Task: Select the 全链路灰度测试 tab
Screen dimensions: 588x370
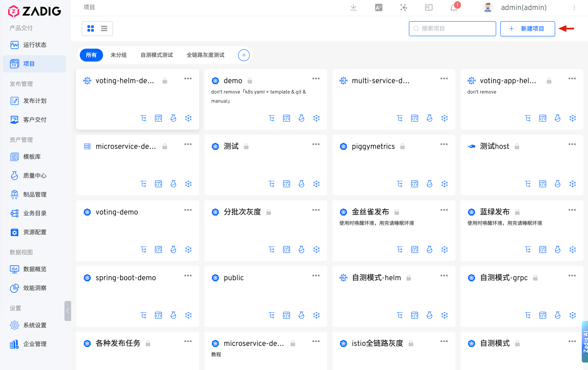Action: (x=205, y=55)
